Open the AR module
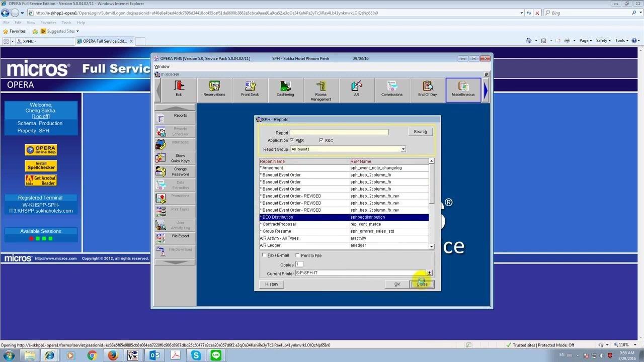 [x=356, y=89]
